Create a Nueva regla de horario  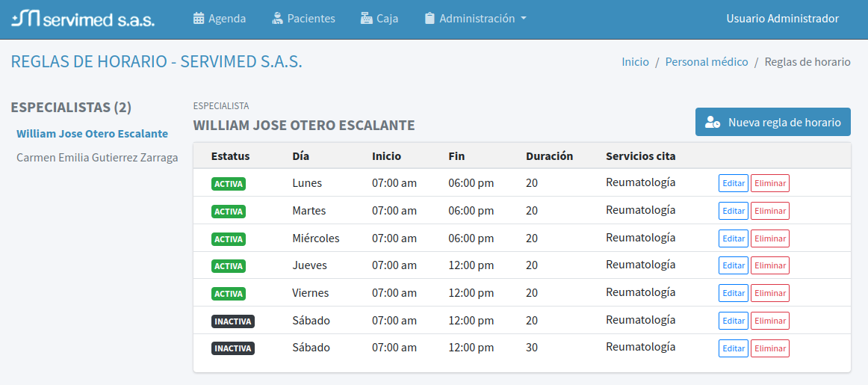tap(772, 123)
